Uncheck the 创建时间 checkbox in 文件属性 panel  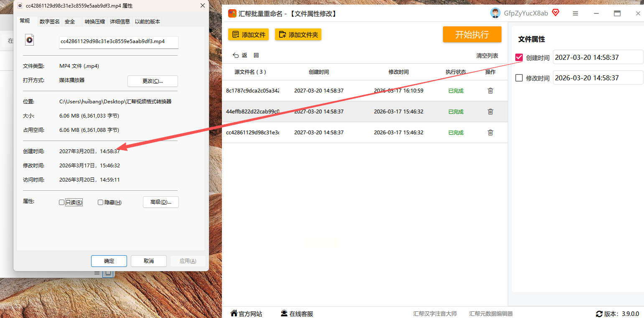click(519, 57)
